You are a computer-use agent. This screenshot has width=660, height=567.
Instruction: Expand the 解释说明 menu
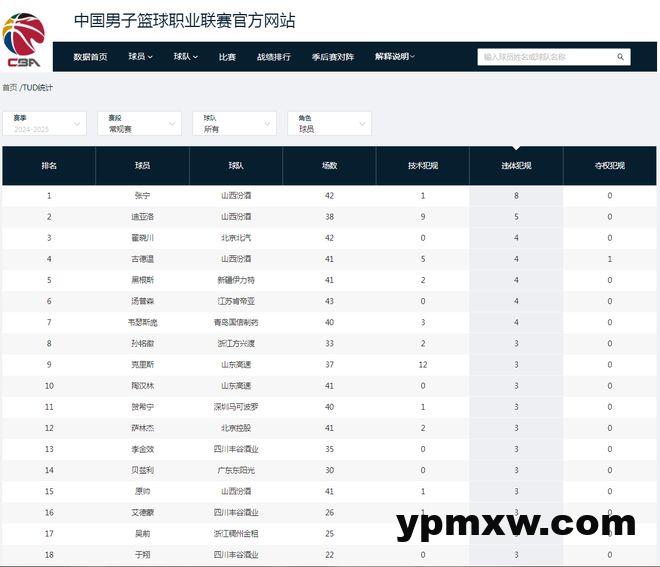point(394,57)
